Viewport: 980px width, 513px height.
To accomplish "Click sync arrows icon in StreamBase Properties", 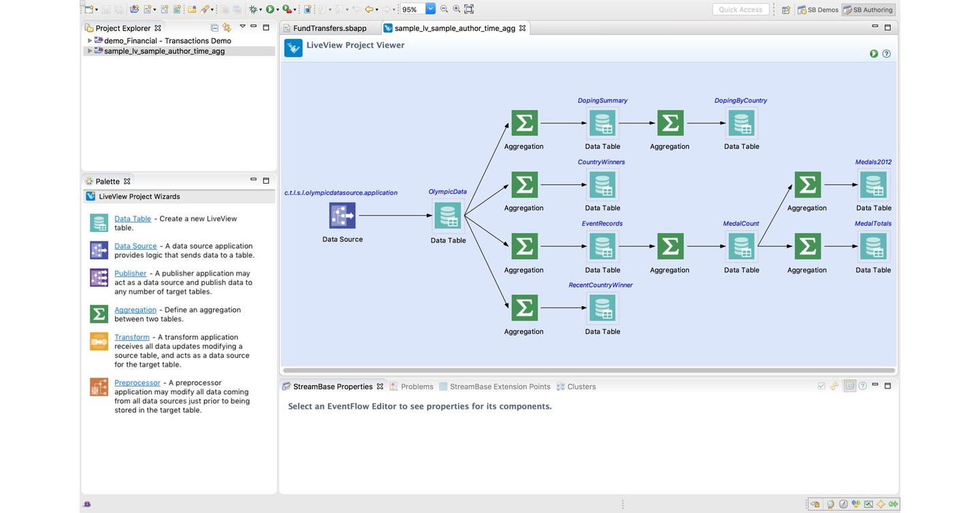I will [834, 386].
